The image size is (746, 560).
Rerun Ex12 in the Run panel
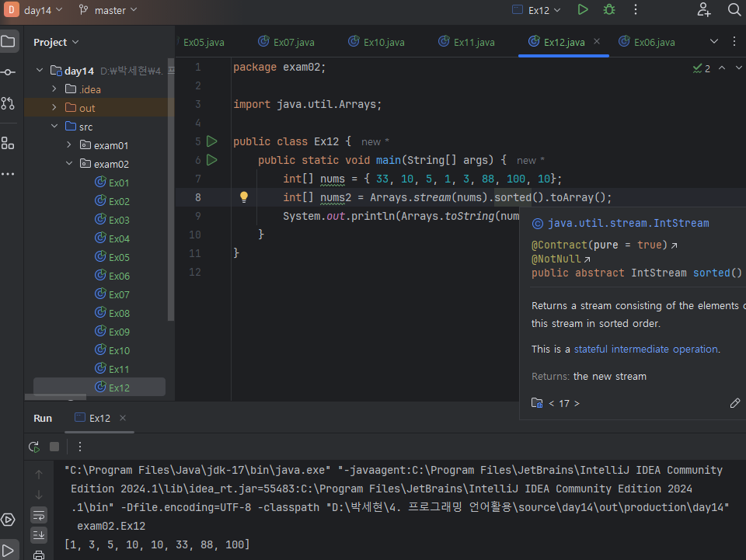(x=34, y=447)
